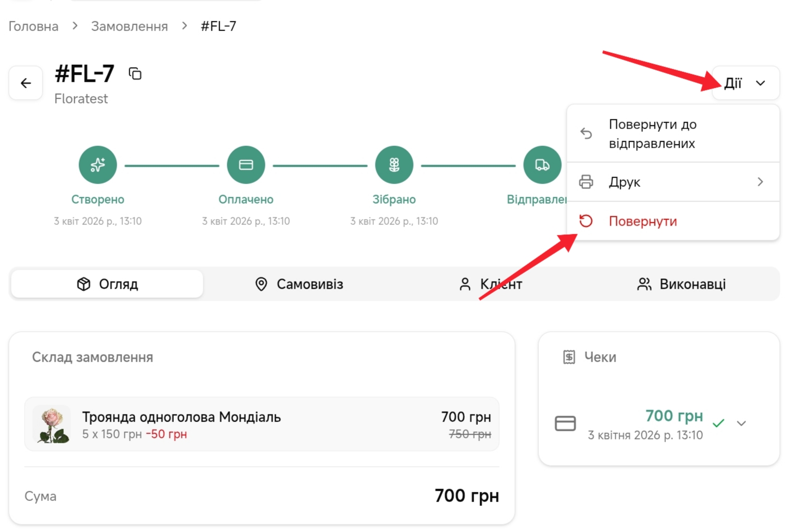Expand the Друк print submenu
The height and width of the screenshot is (532, 795).
pyautogui.click(x=673, y=182)
